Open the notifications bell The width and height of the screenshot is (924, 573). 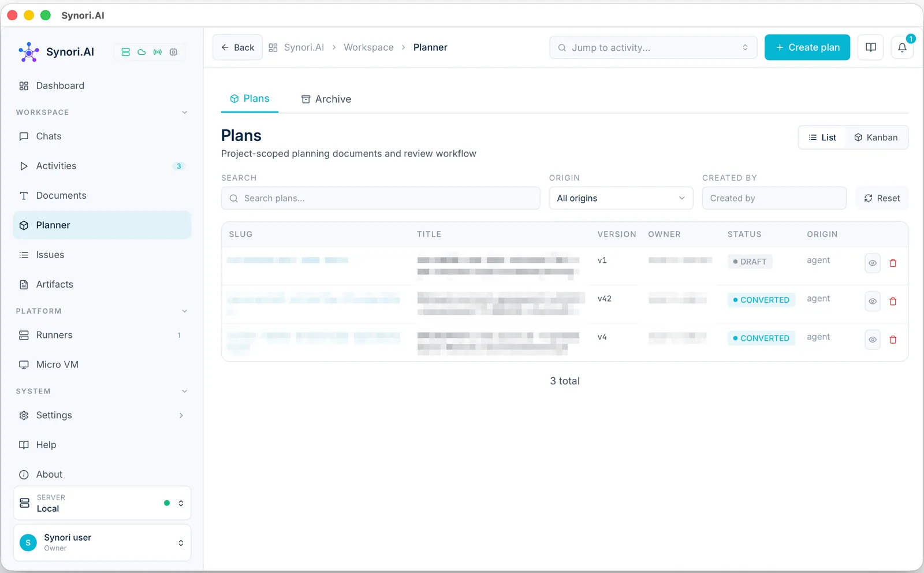pos(902,47)
